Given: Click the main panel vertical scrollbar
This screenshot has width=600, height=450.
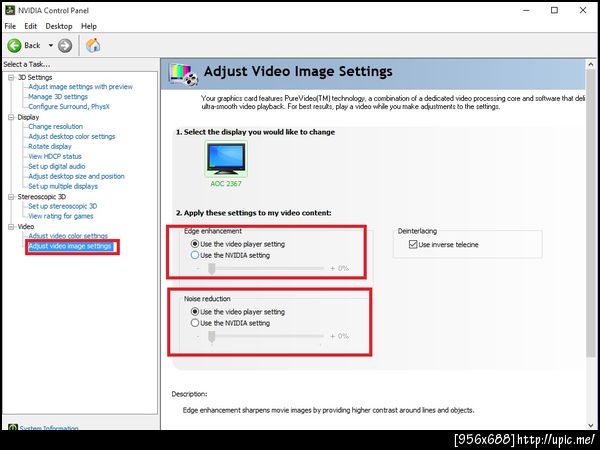Looking at the screenshot, I should tap(590, 214).
